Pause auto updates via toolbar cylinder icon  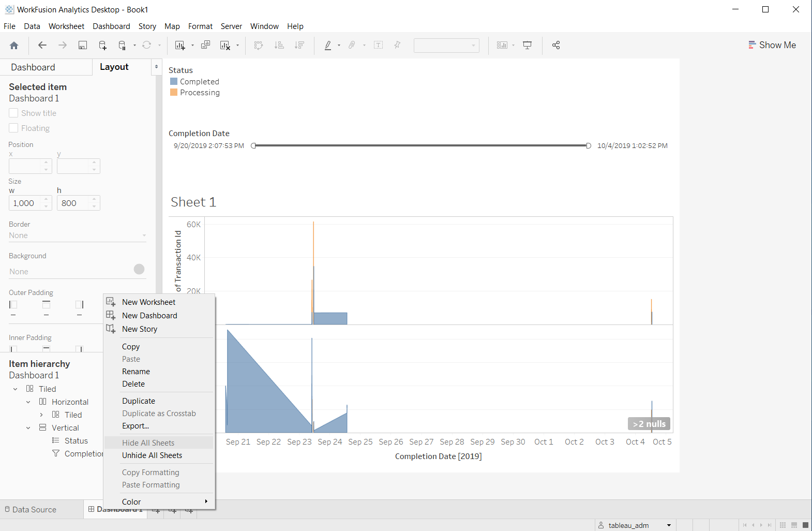(x=122, y=45)
